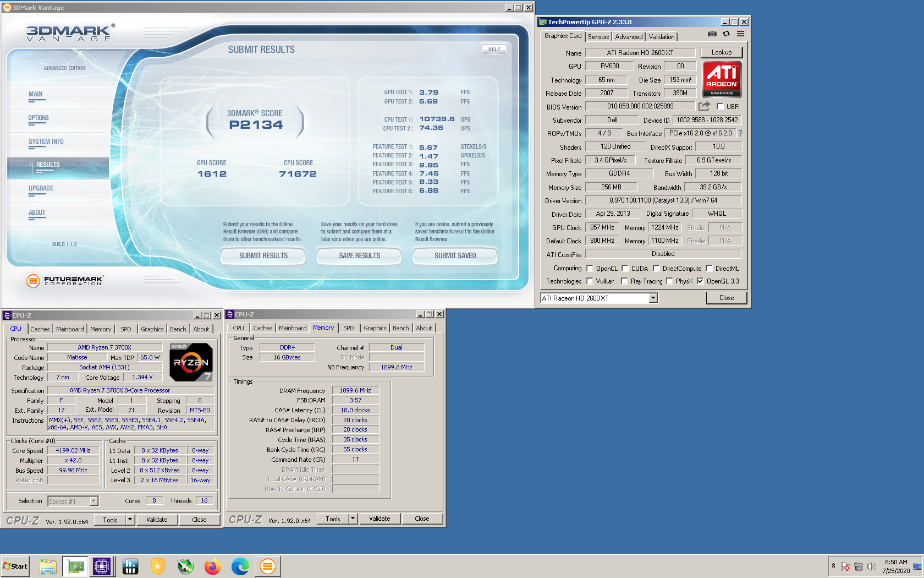Screen dimensions: 924x578
Task: Click the Bus Interface question mark
Action: (740, 133)
